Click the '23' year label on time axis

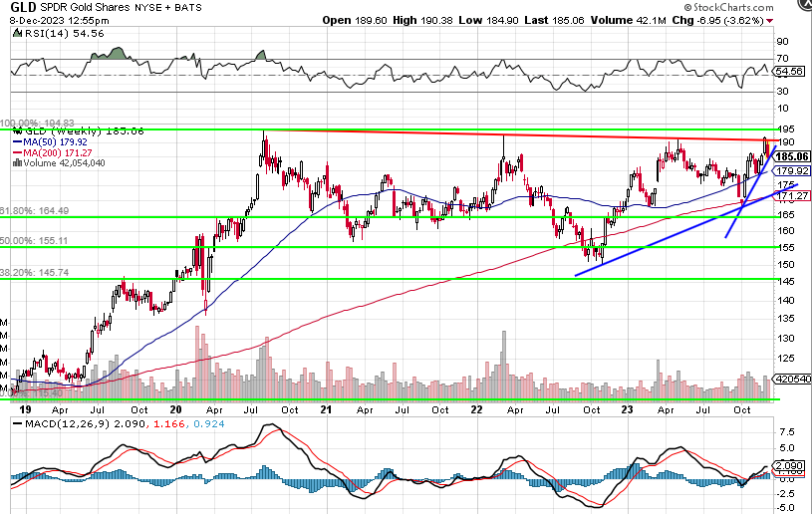click(x=627, y=409)
